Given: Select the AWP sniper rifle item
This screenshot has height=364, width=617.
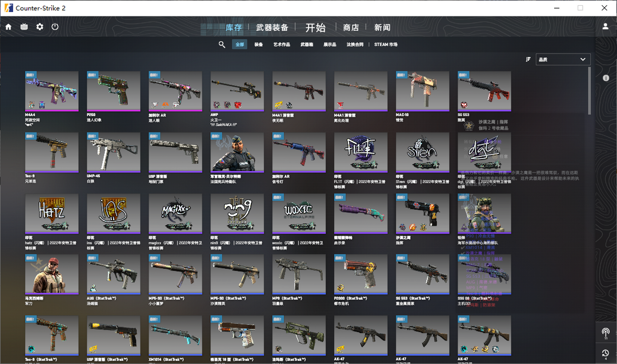Looking at the screenshot, I should [237, 91].
